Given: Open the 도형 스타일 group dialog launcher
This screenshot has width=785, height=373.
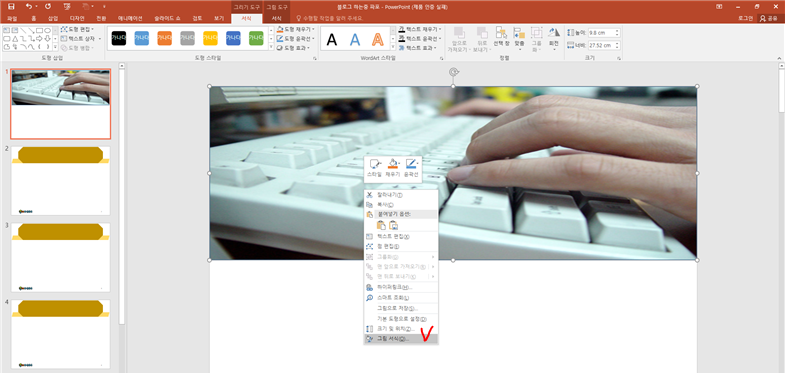Looking at the screenshot, I should (315, 59).
